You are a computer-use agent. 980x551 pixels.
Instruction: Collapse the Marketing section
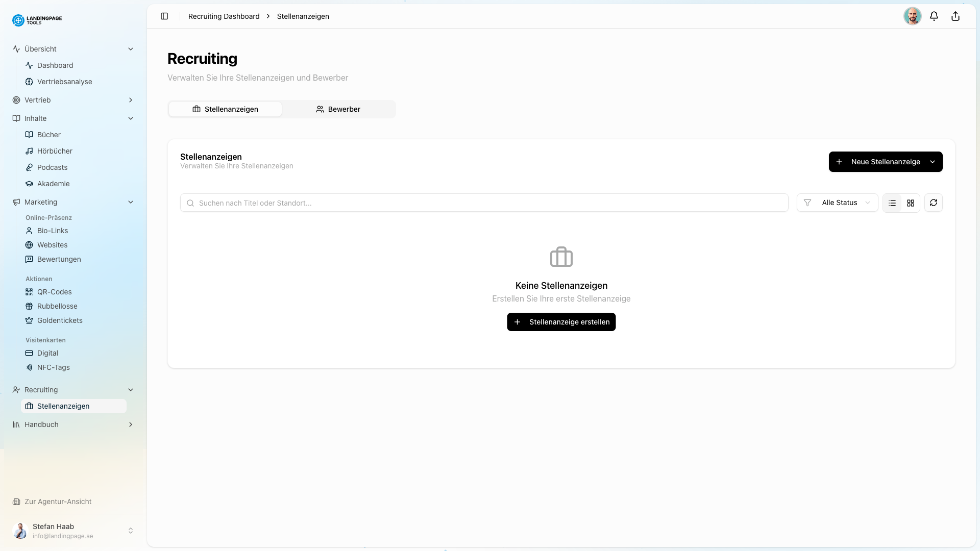pyautogui.click(x=131, y=202)
